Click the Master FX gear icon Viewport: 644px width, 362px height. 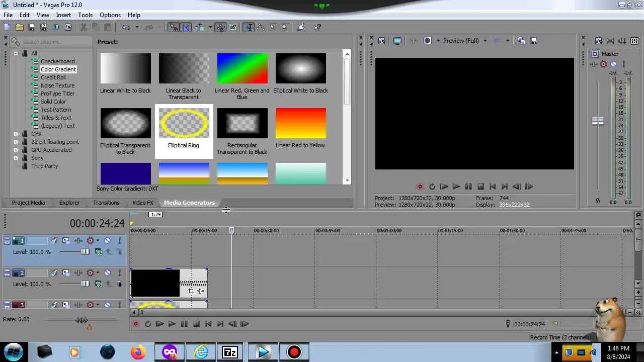pyautogui.click(x=603, y=64)
